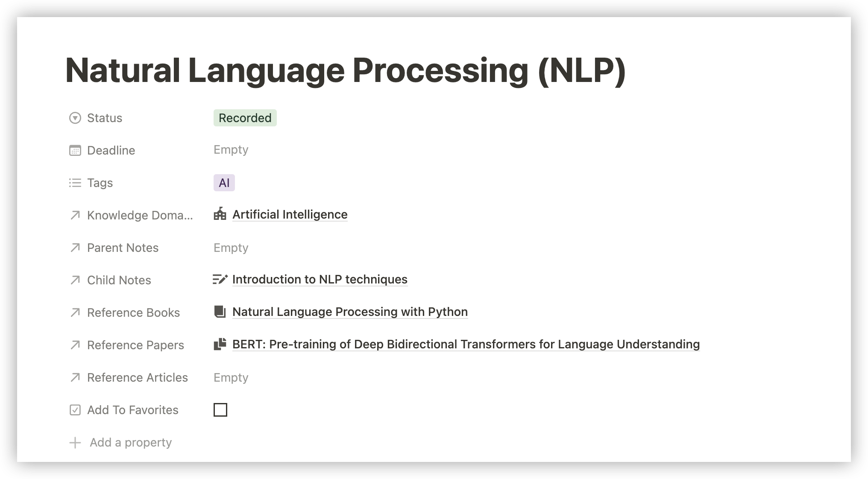Click the Knowledge Domain relation arrow icon

coord(75,216)
